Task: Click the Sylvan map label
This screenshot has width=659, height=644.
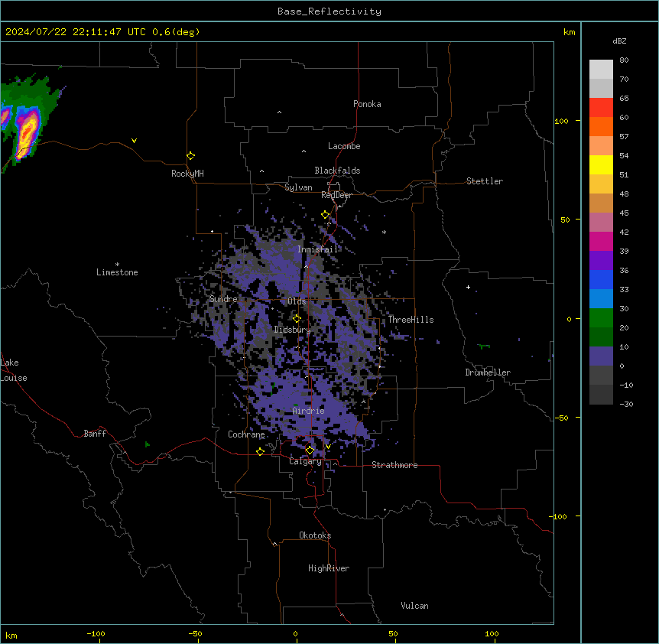Action: [x=298, y=187]
